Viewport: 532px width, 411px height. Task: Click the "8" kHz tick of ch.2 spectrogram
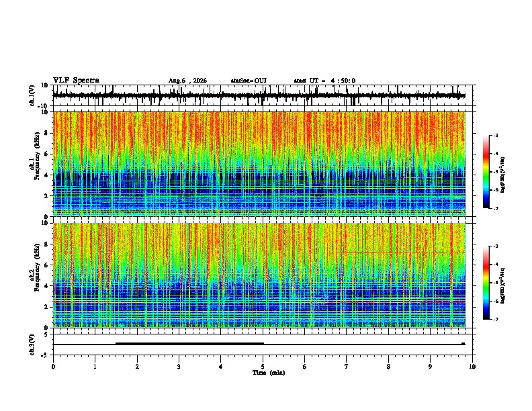pos(46,244)
